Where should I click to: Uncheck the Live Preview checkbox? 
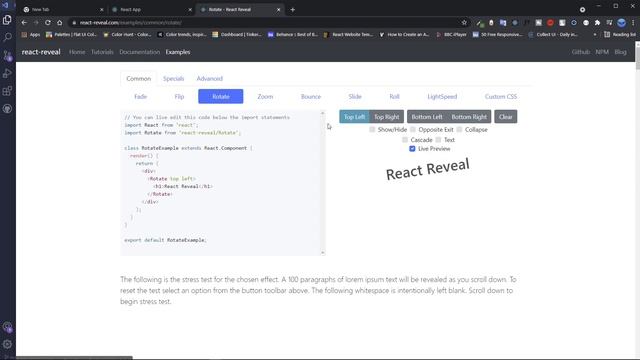point(412,149)
